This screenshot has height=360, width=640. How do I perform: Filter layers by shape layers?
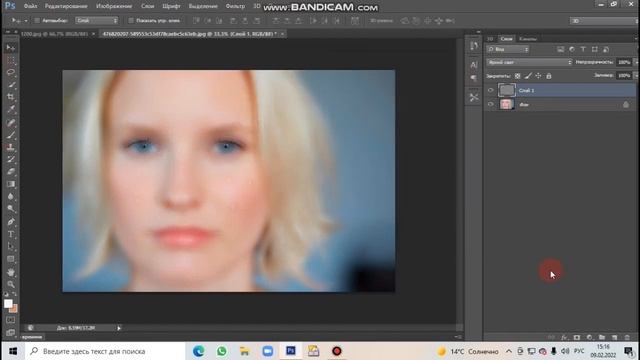coord(594,49)
